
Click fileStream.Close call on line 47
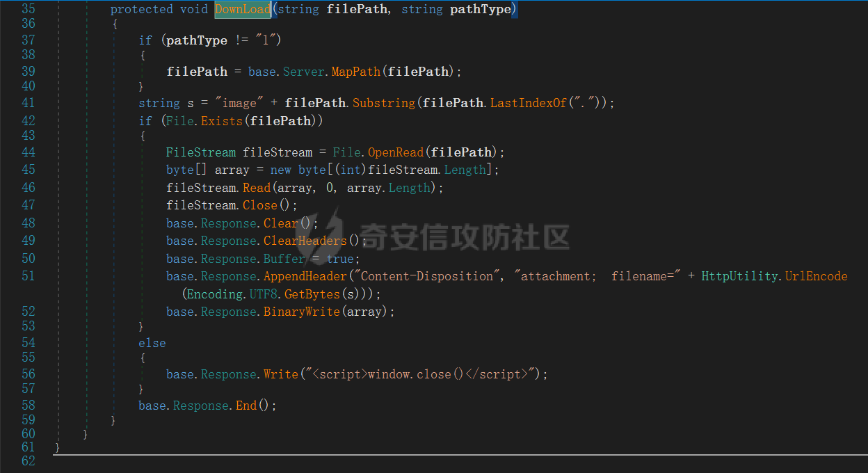click(x=260, y=205)
